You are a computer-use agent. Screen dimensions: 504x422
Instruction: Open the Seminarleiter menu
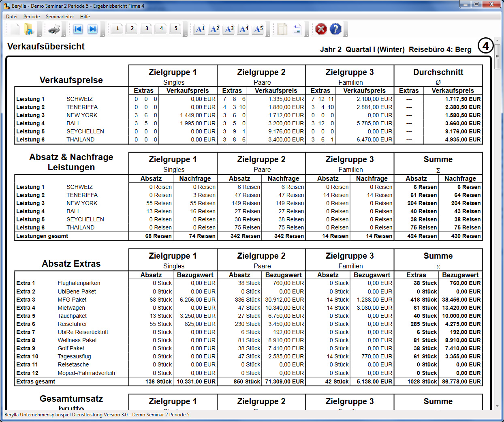click(60, 17)
